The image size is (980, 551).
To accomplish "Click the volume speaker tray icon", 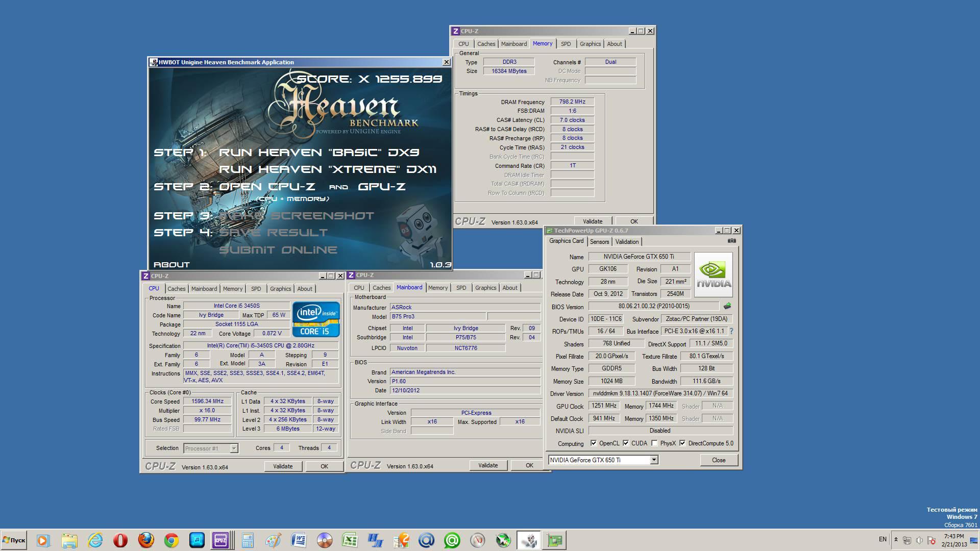I will tap(919, 540).
